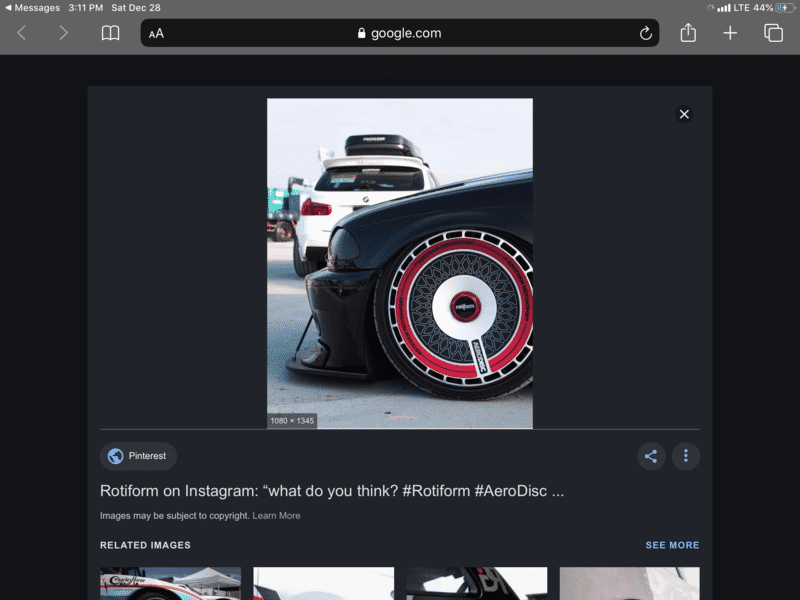Tap the google.com address bar

click(400, 33)
